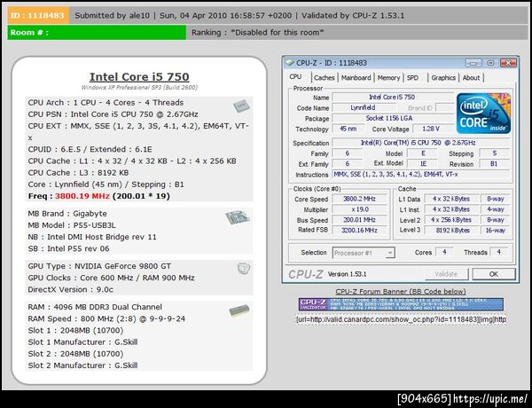The image size is (532, 408).
Task: Click the Level 3 8192 KBytes field
Action: (451, 230)
